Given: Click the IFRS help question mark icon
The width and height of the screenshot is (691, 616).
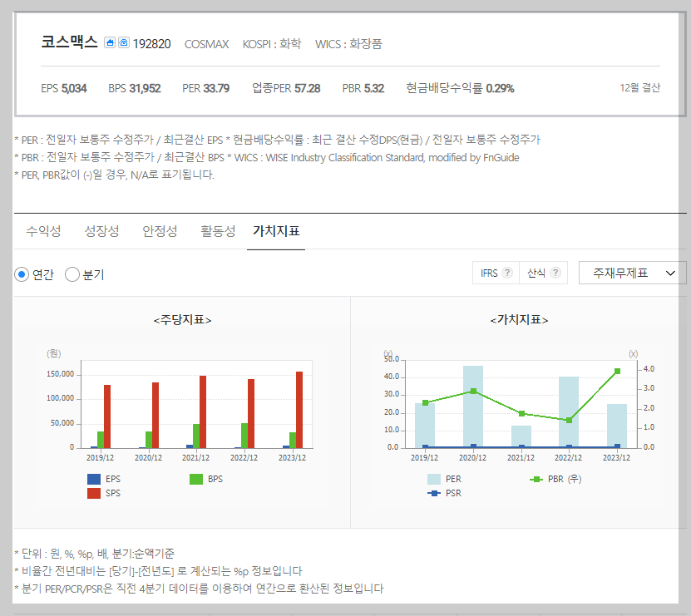Looking at the screenshot, I should point(507,273).
